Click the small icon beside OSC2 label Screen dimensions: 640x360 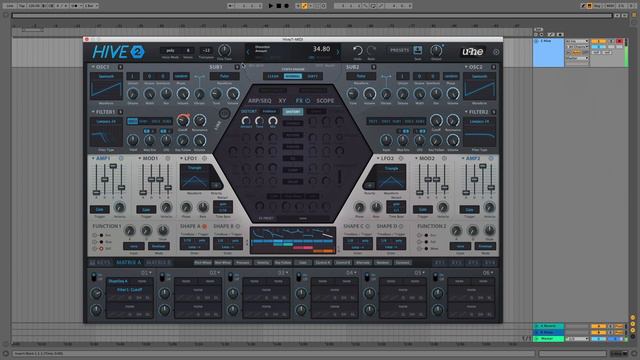(493, 67)
